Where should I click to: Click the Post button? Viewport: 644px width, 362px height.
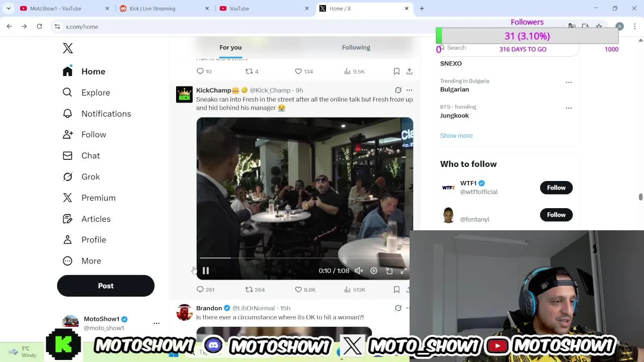(106, 286)
